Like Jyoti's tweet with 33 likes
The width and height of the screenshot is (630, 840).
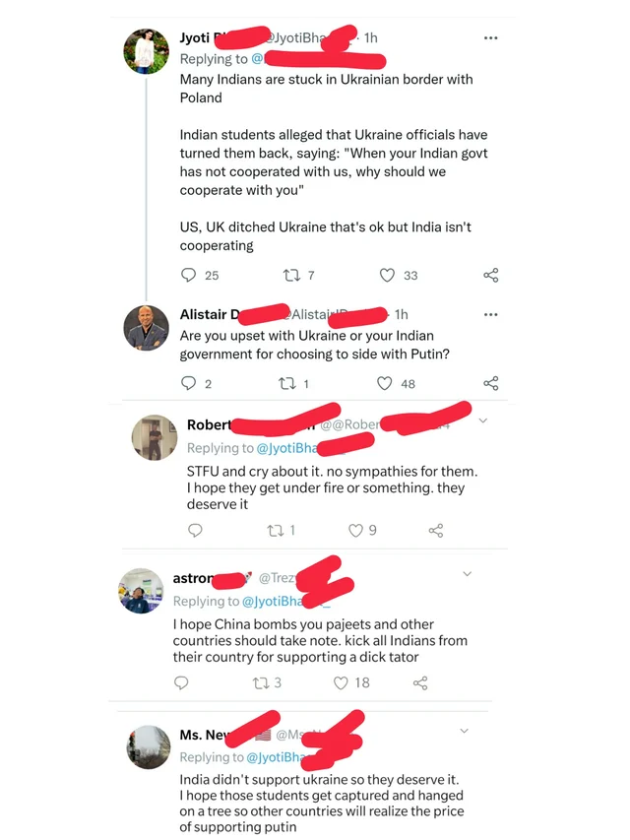click(388, 276)
